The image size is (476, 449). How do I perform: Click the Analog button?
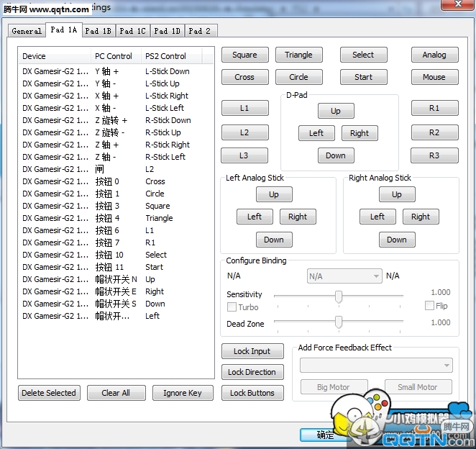tap(435, 55)
